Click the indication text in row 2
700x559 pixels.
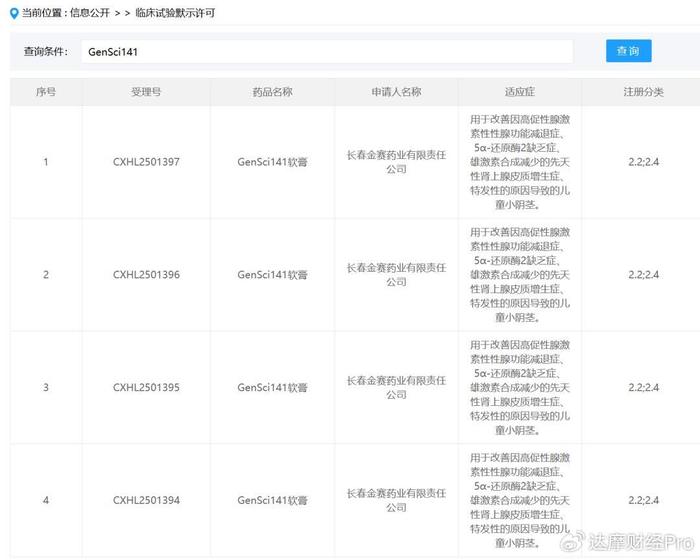click(x=520, y=275)
